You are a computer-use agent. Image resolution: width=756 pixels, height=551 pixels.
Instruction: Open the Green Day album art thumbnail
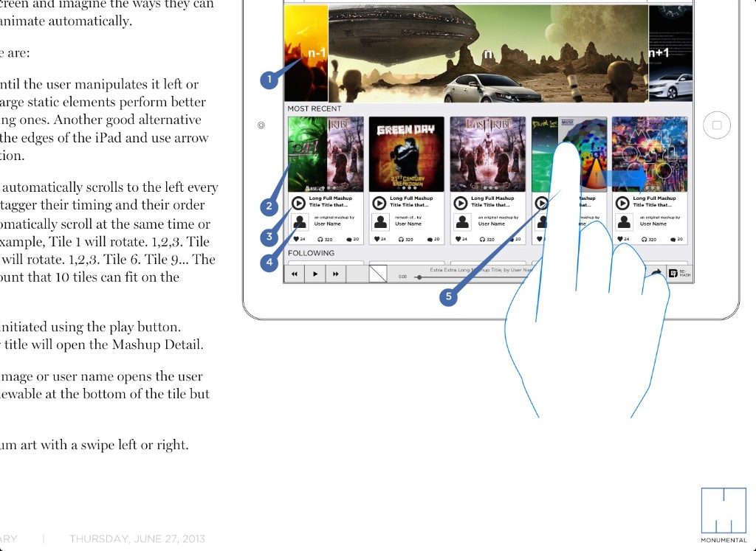[407, 153]
